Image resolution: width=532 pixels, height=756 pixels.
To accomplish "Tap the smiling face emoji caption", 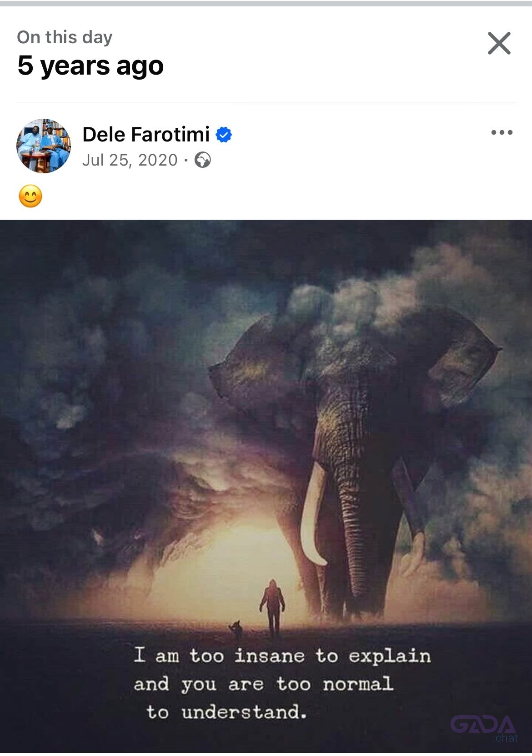I will coord(30,196).
